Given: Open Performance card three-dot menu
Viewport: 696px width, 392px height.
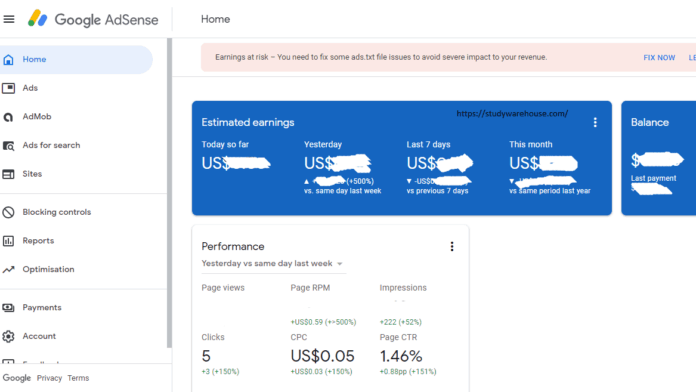Looking at the screenshot, I should pyautogui.click(x=452, y=246).
